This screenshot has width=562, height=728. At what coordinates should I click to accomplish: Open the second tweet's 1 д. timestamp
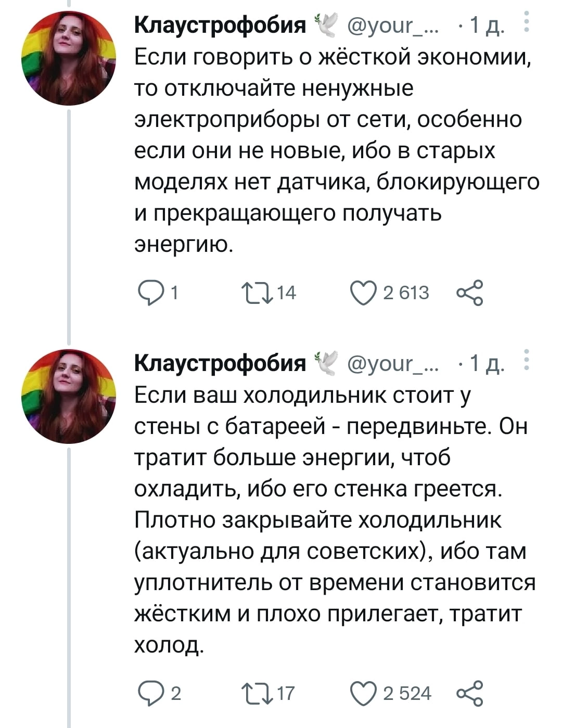pos(487,363)
